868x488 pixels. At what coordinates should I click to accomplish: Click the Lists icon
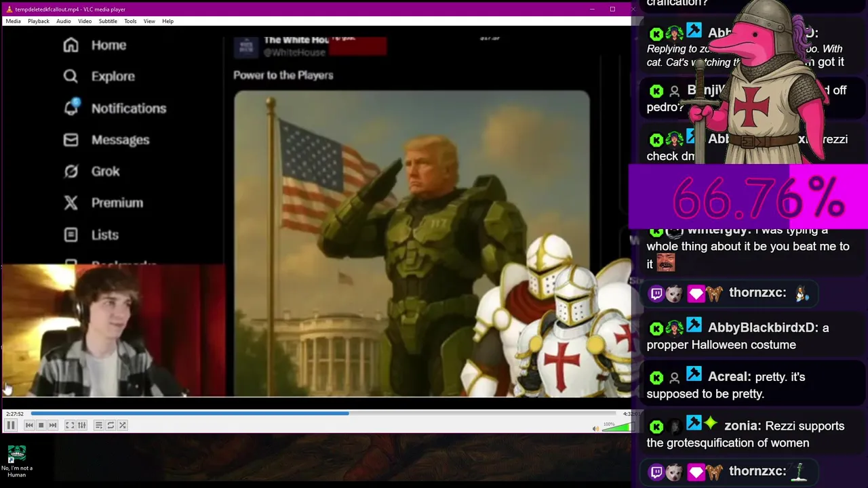tap(71, 235)
